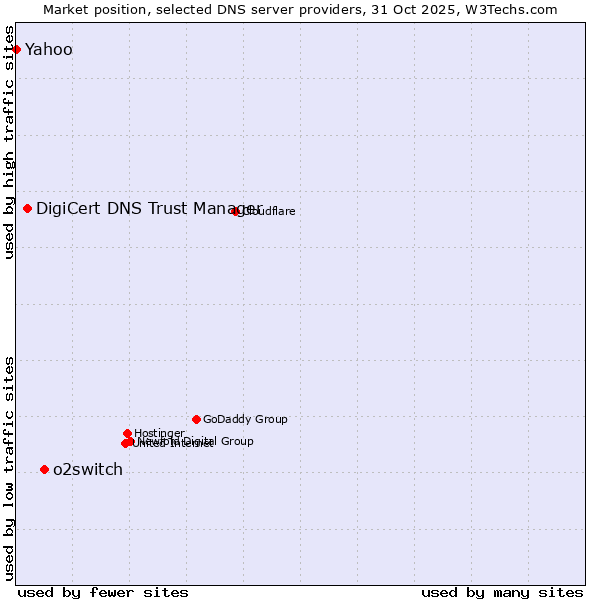Click the chart title mentioning W3Techs.com
The height and width of the screenshot is (600, 600).
pos(300,9)
